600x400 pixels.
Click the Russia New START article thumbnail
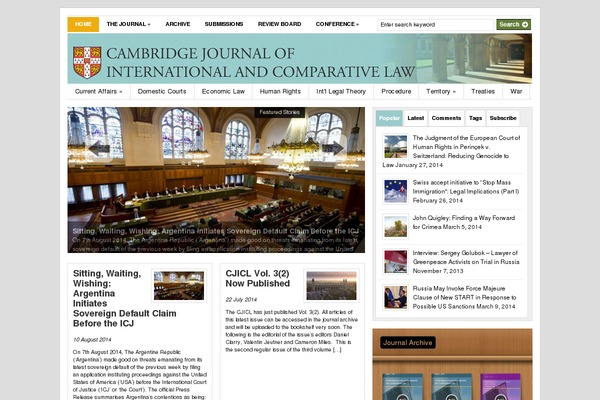pyautogui.click(x=395, y=297)
